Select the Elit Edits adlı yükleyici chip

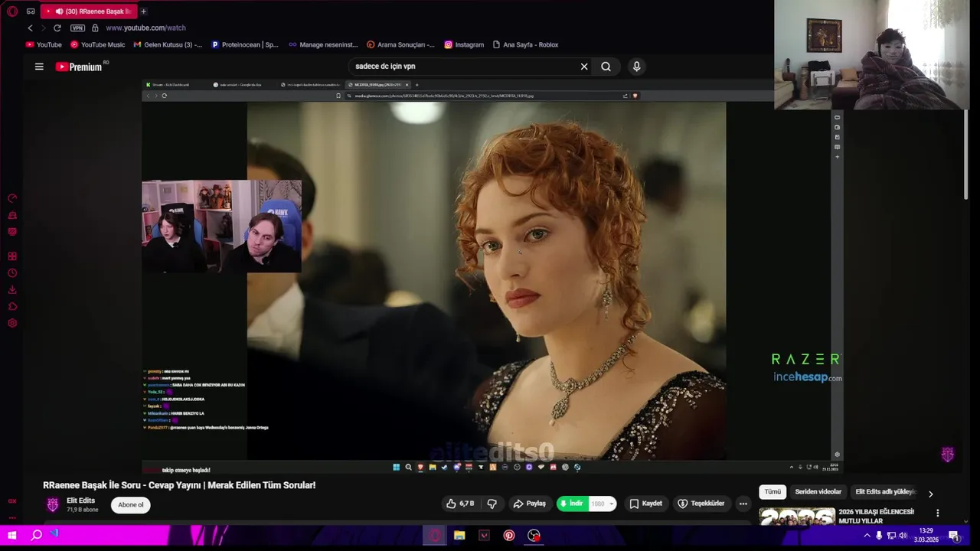(884, 492)
